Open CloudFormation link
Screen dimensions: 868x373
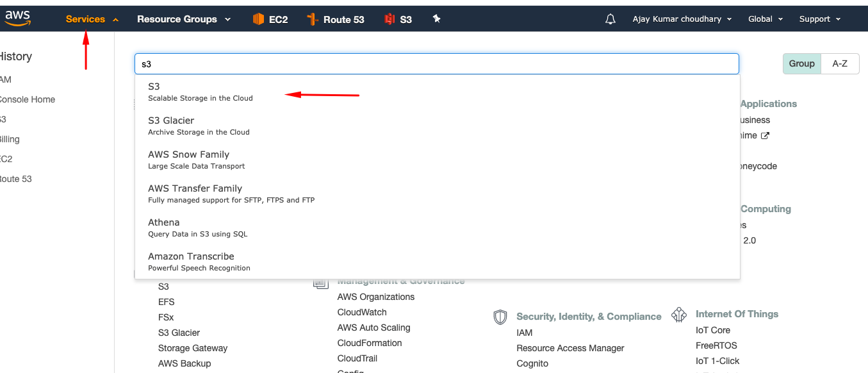click(x=370, y=343)
